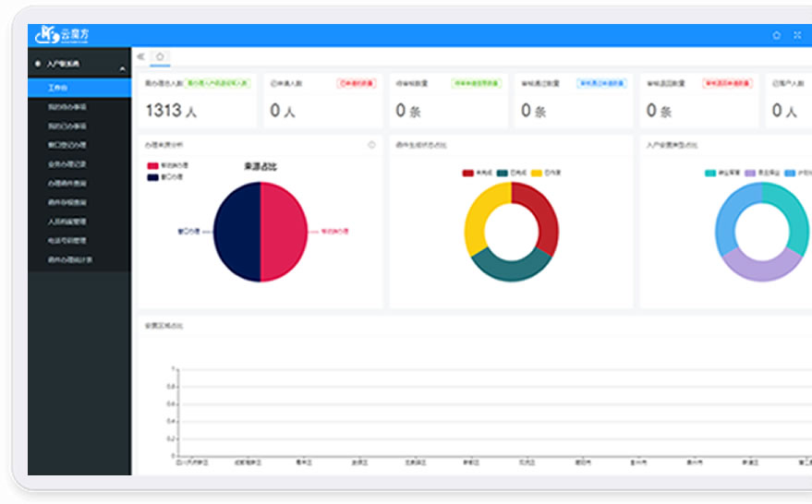Collapse the sidebar with the double-arrow icon
Image resolution: width=812 pixels, height=504 pixels.
pyautogui.click(x=140, y=56)
